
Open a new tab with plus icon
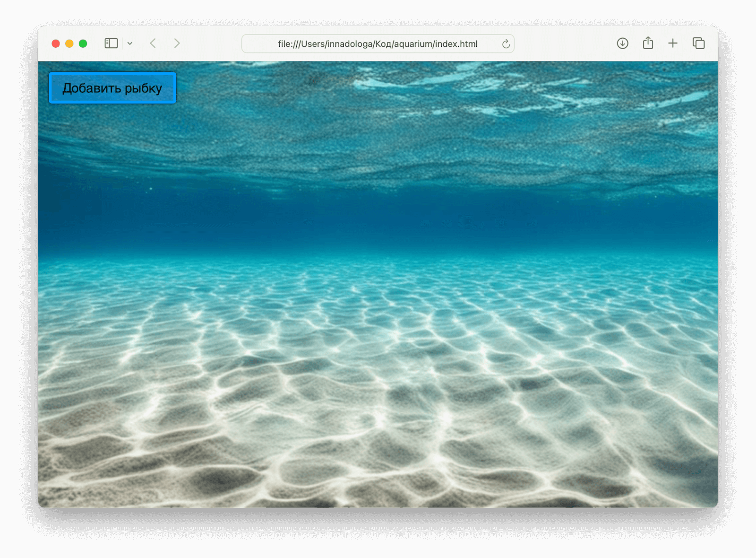[673, 44]
